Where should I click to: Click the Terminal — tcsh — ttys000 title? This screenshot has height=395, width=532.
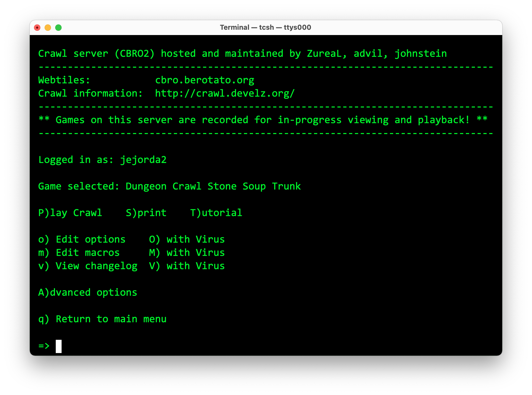click(x=265, y=27)
